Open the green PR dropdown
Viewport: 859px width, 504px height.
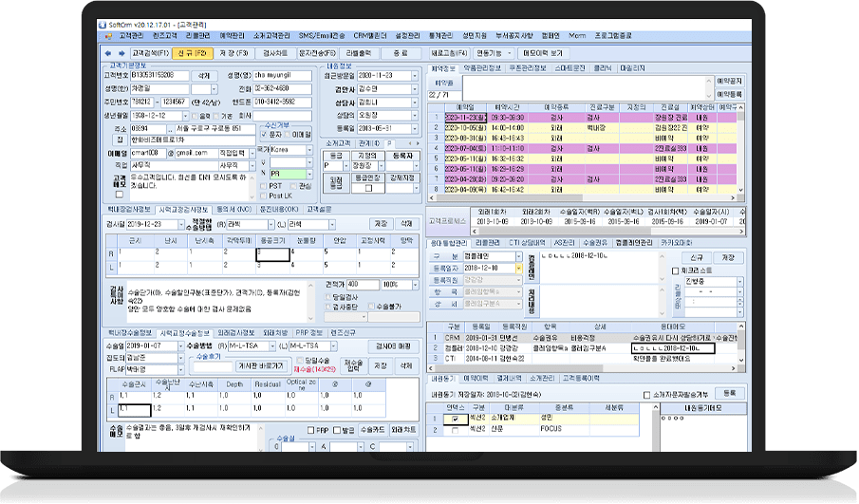(x=309, y=174)
